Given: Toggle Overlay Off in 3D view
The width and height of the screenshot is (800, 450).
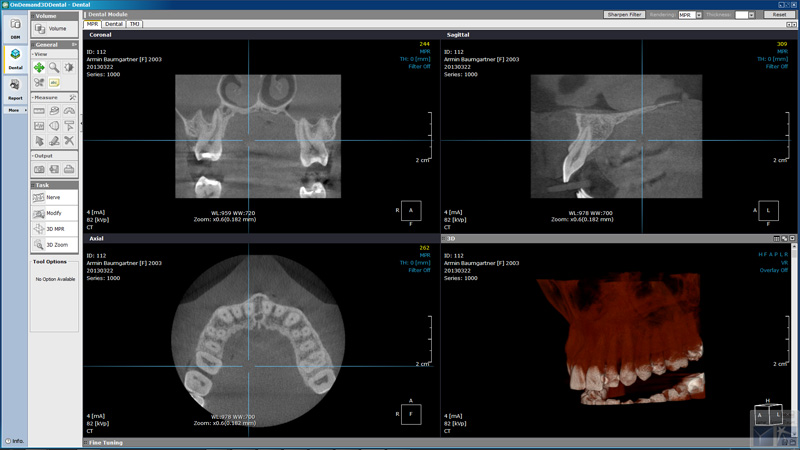Looking at the screenshot, I should [773, 270].
